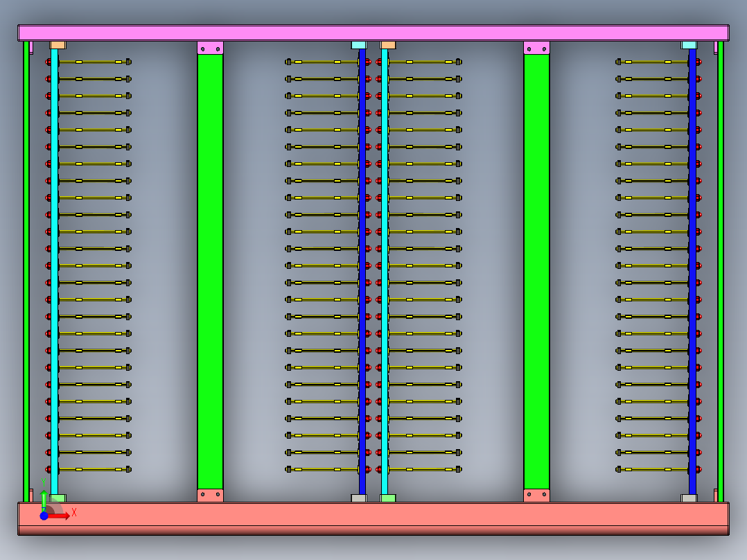Pick the blue vertical rail near right edge
Screen dimensions: 747x560
click(693, 272)
